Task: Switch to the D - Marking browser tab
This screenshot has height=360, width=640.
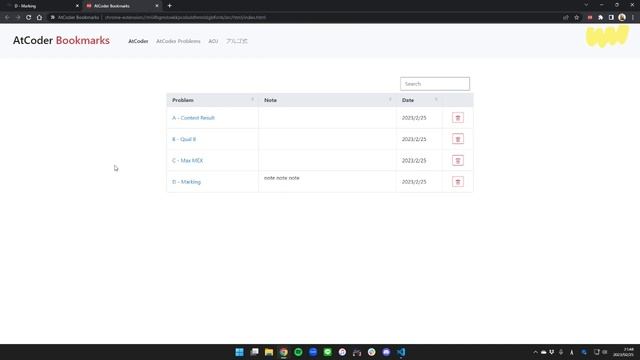Action: click(41, 6)
